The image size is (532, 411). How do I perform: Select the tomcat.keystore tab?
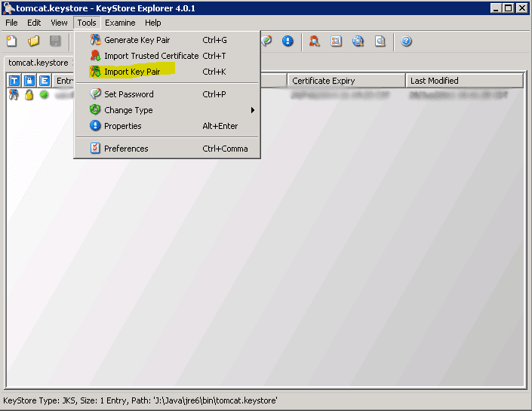(38, 63)
